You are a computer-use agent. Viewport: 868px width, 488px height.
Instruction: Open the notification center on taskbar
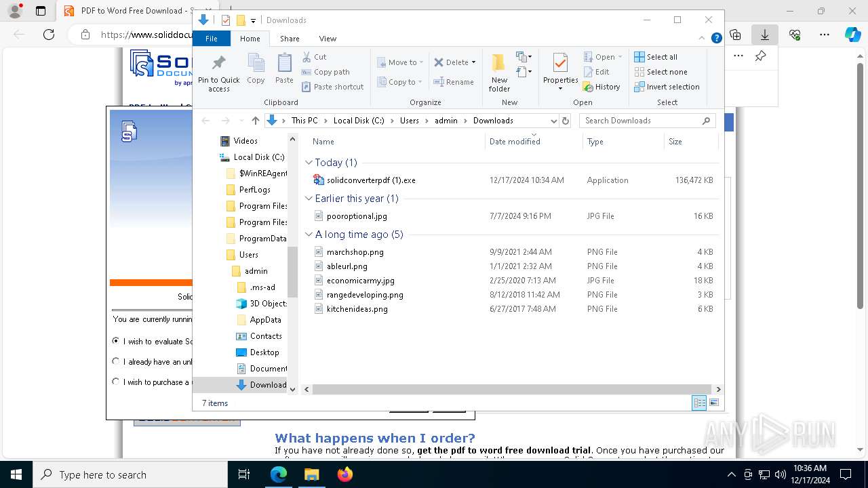(x=846, y=474)
